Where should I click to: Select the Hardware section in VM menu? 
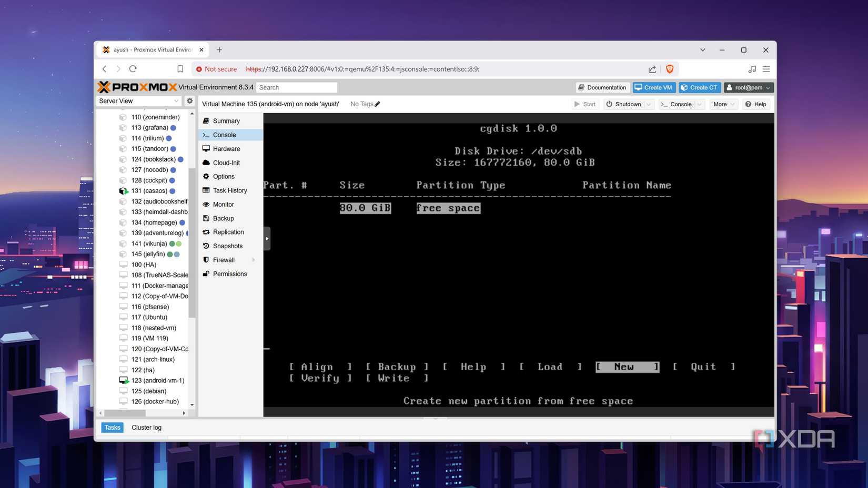point(226,148)
